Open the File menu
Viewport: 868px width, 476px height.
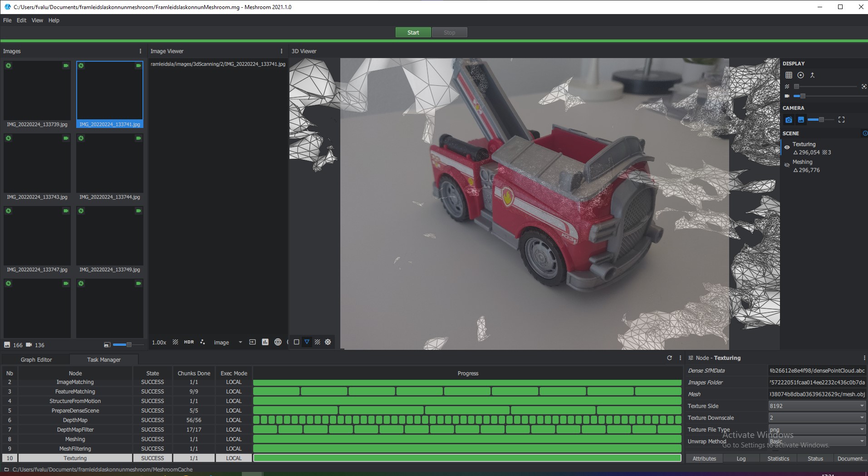(x=7, y=20)
